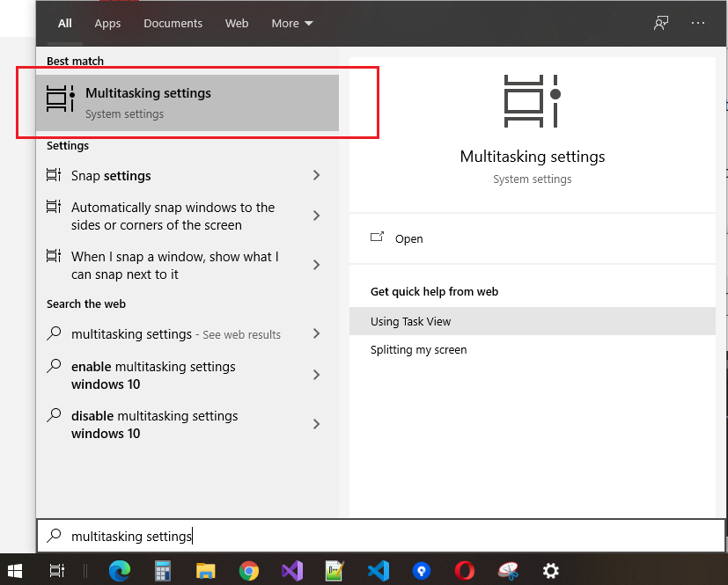Open the Snipping tool taskbar icon

pyautogui.click(x=508, y=571)
